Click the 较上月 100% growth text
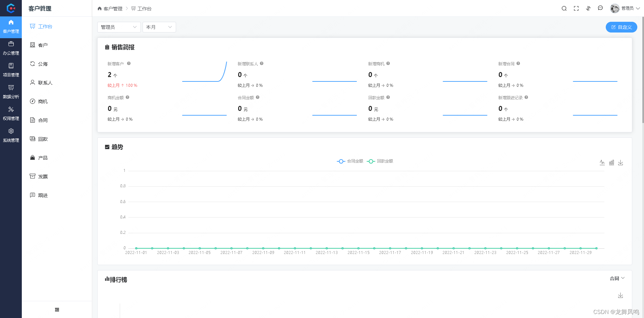This screenshot has width=644, height=318. (122, 85)
